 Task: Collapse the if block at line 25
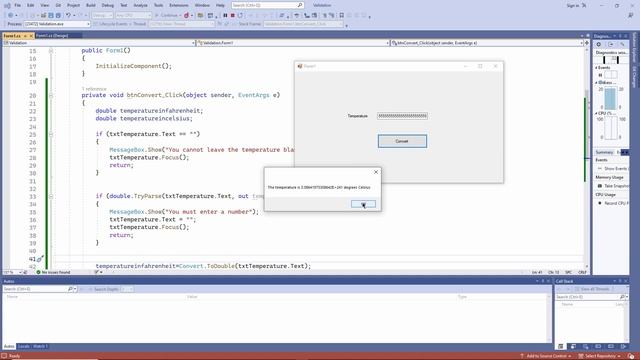click(x=51, y=134)
